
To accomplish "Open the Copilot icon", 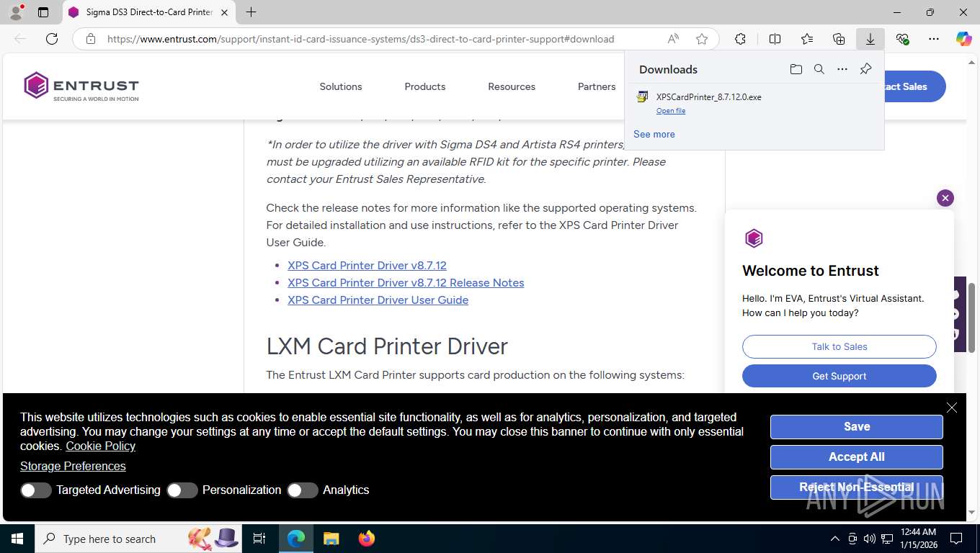I will point(963,39).
